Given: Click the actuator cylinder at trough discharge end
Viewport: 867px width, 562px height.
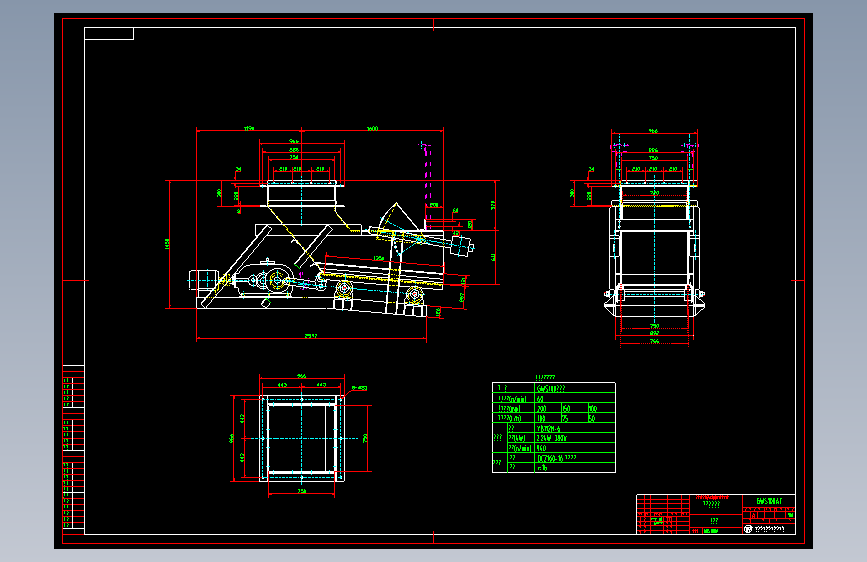Looking at the screenshot, I should click(x=462, y=246).
